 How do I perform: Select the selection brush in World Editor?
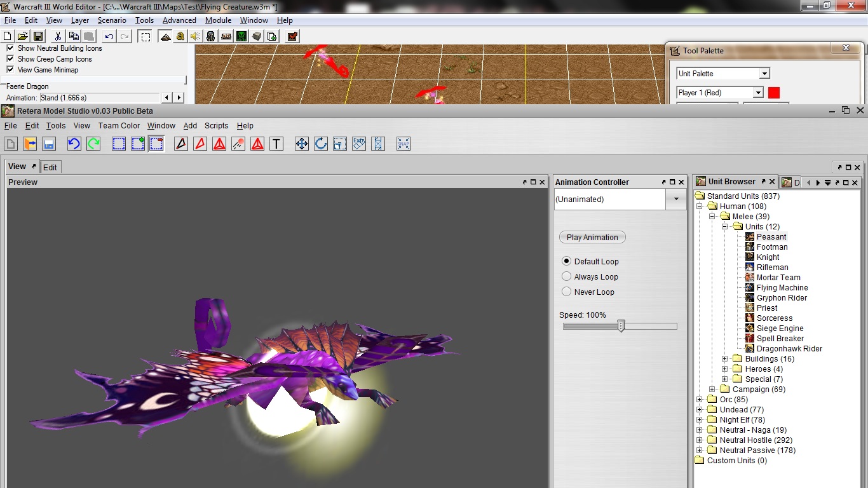146,36
